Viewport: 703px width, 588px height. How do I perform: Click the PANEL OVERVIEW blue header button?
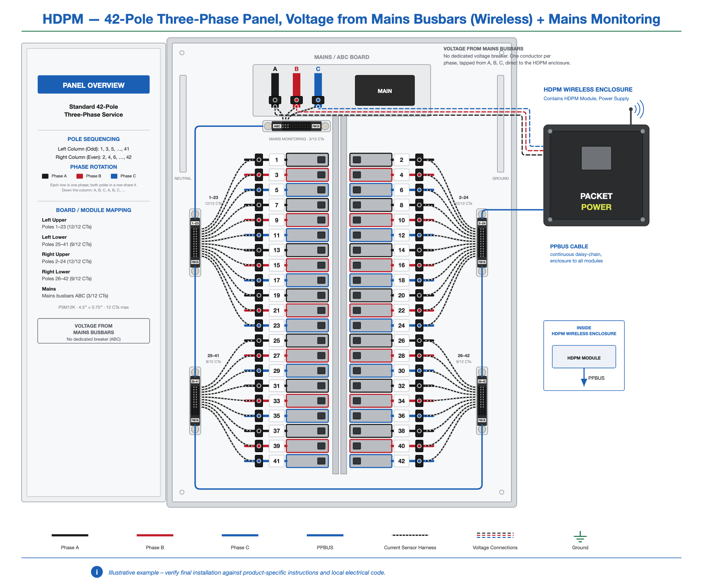(x=93, y=85)
